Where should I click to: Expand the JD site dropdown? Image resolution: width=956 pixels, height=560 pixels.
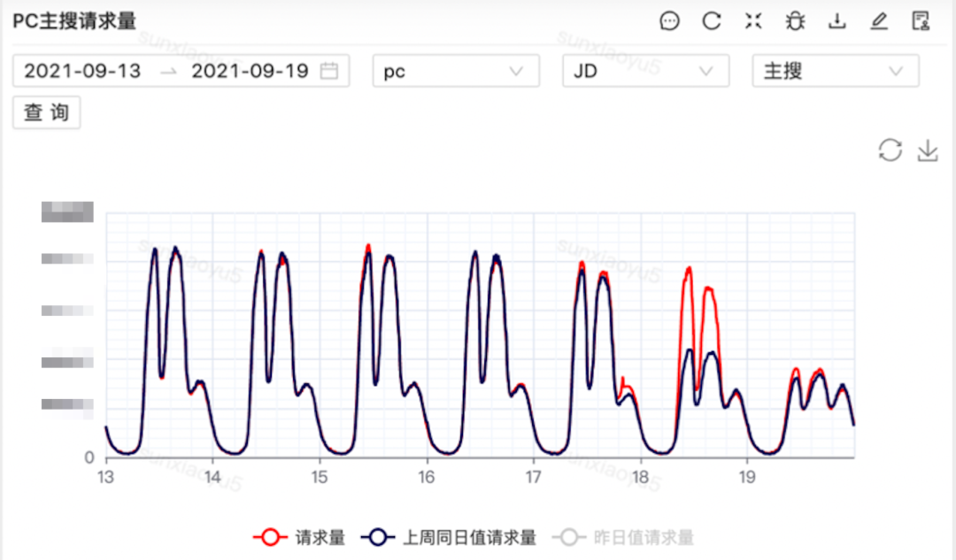645,71
